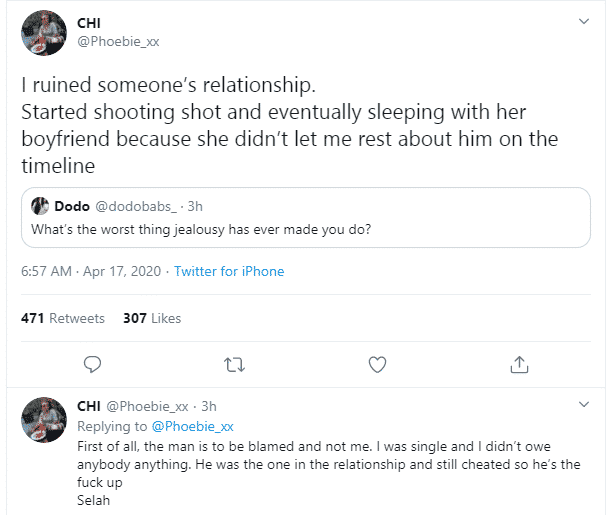This screenshot has height=515, width=606.
Task: Open CHI's profile picture on main tweet
Action: 43,33
